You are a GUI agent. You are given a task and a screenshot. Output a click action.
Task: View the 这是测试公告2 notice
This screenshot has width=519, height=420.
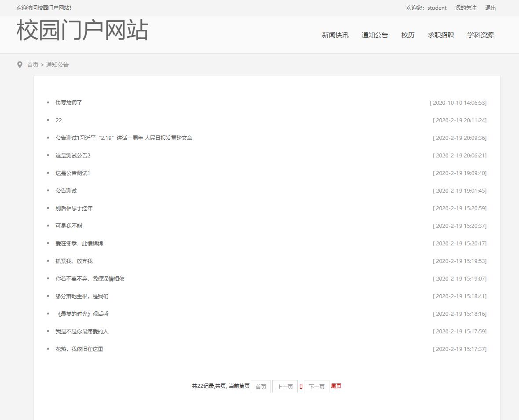coord(73,155)
